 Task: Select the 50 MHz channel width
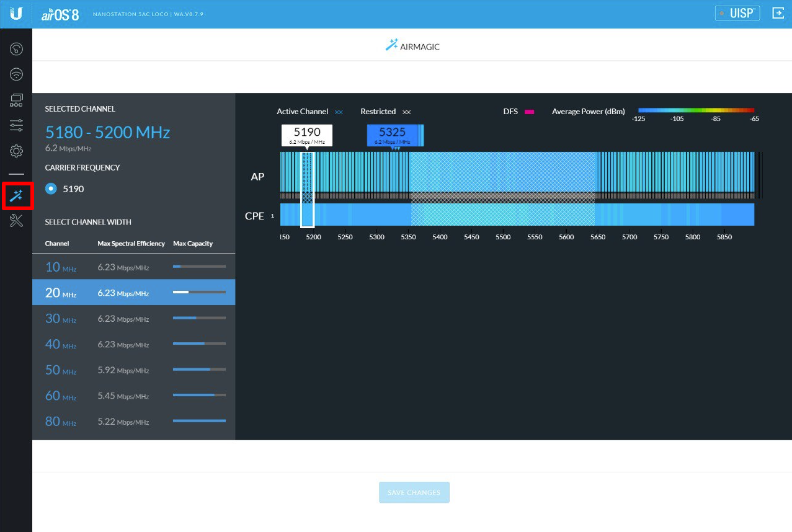coord(133,370)
